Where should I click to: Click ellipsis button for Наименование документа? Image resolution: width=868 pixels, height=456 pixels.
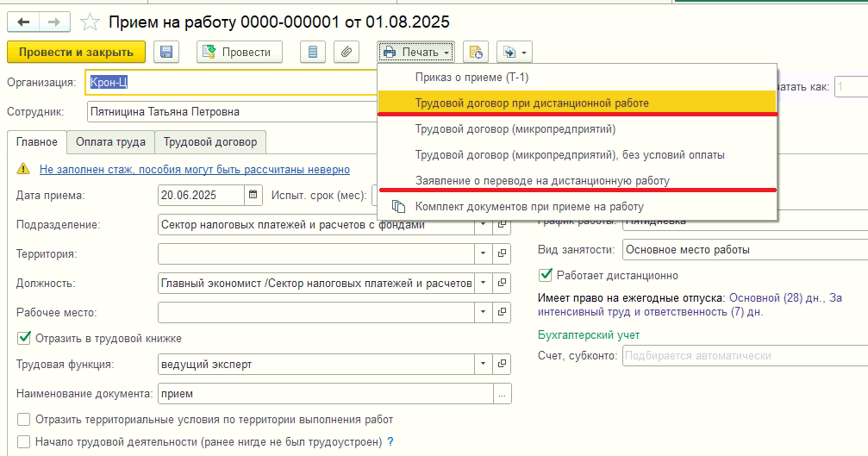click(502, 393)
